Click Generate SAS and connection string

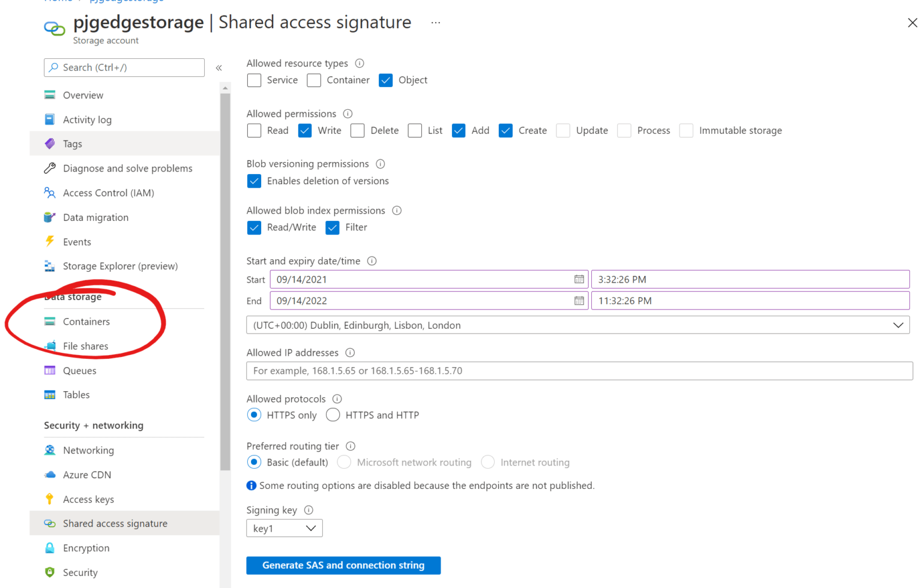[343, 565]
